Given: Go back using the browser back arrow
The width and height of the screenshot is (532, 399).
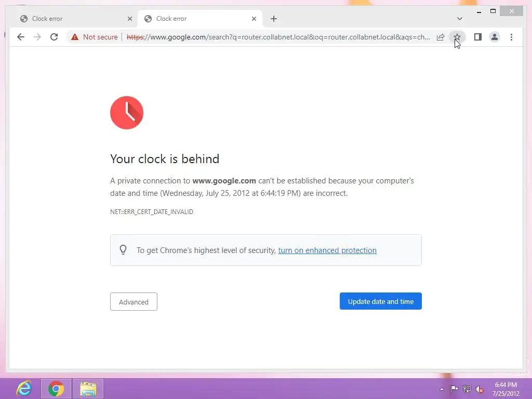Looking at the screenshot, I should 21,37.
